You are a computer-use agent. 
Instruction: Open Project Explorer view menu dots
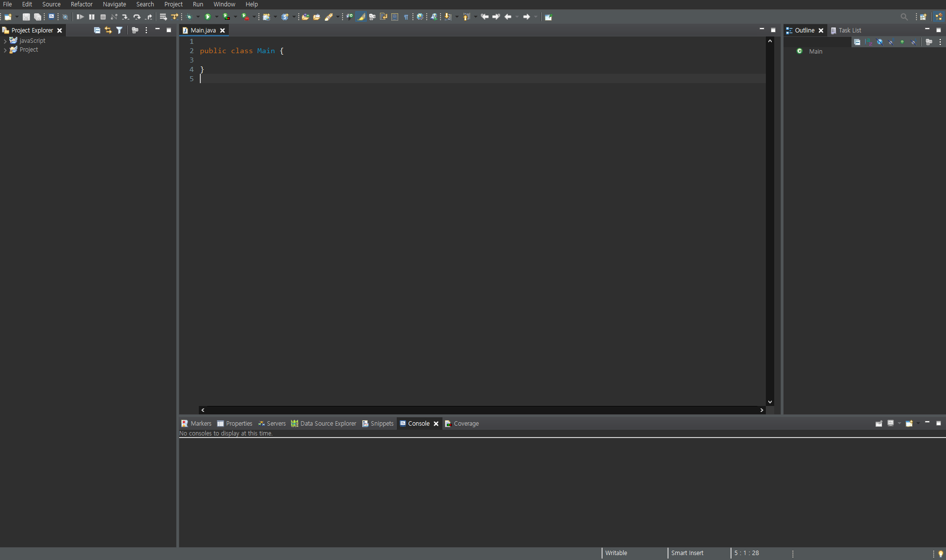pos(146,31)
